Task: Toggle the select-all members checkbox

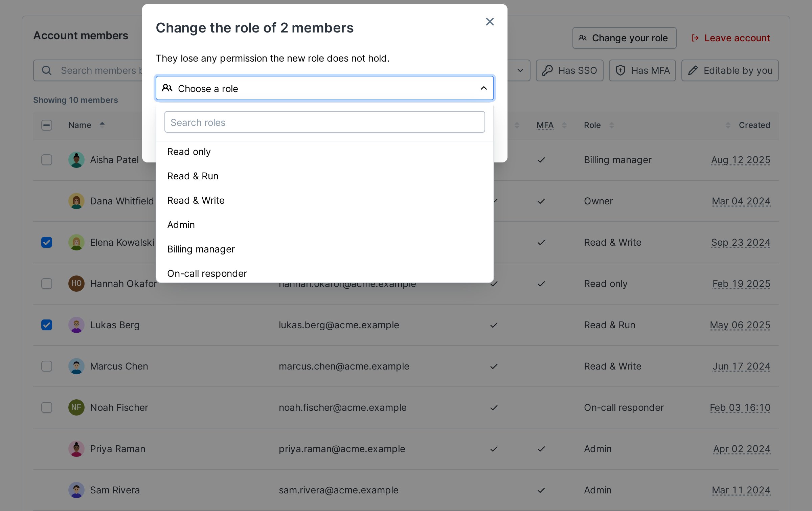Action: click(x=47, y=125)
